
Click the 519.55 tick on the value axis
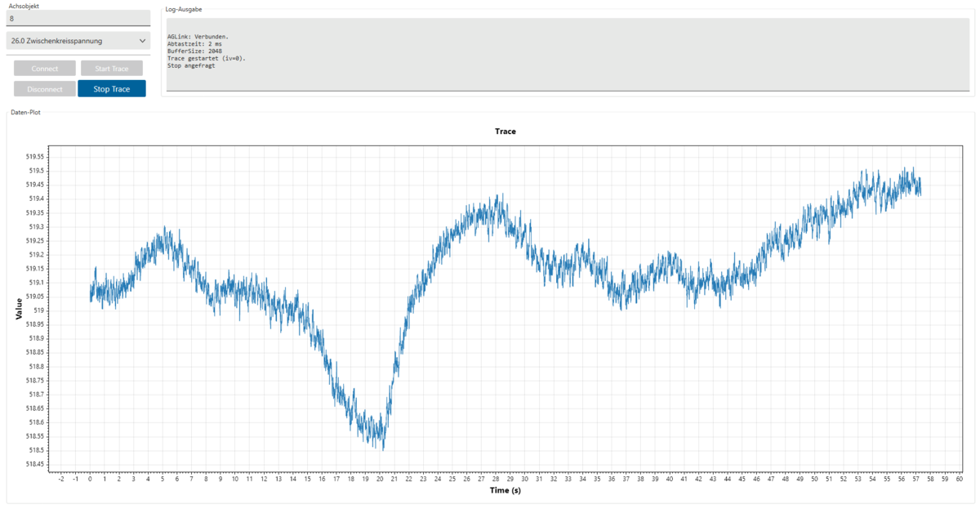(x=36, y=157)
